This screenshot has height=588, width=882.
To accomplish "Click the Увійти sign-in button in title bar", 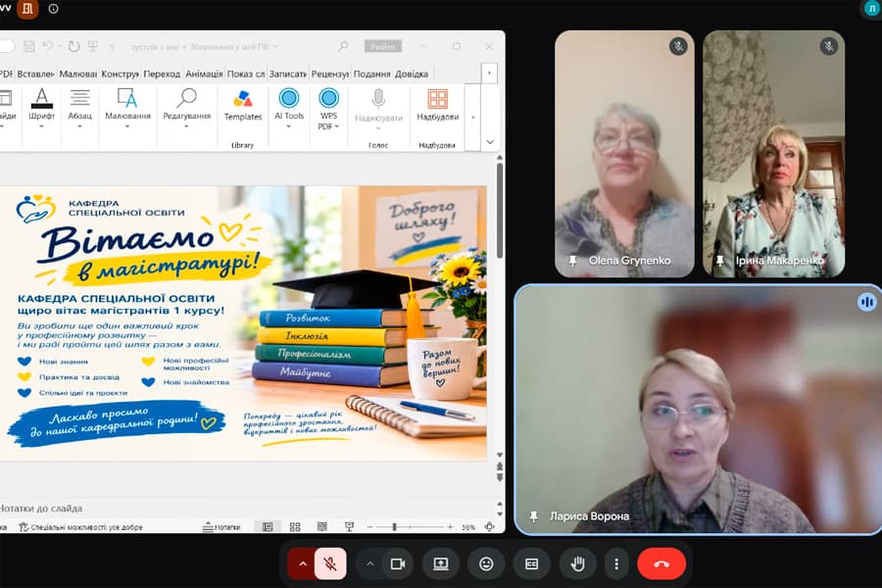I will [x=383, y=46].
